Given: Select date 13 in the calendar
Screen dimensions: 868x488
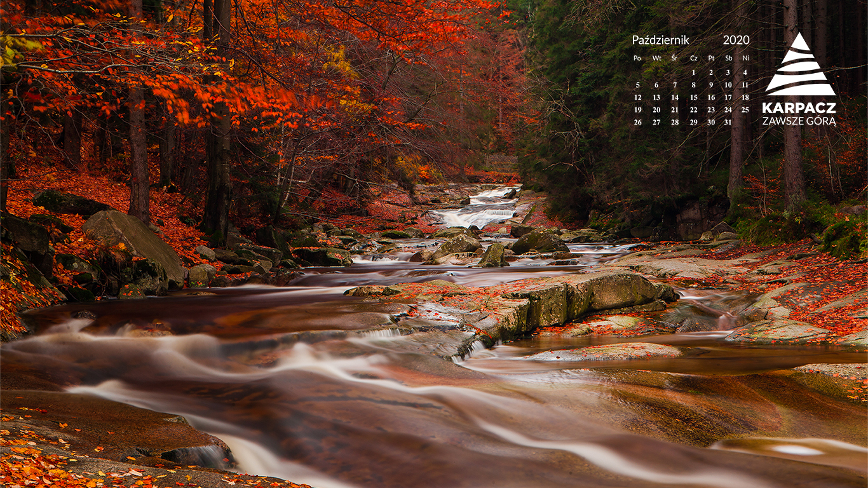Looking at the screenshot, I should click(656, 97).
